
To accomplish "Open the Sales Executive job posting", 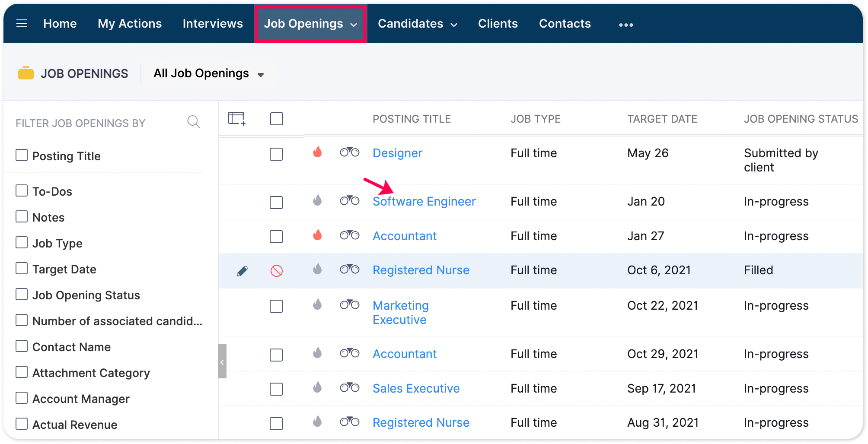I will click(416, 388).
